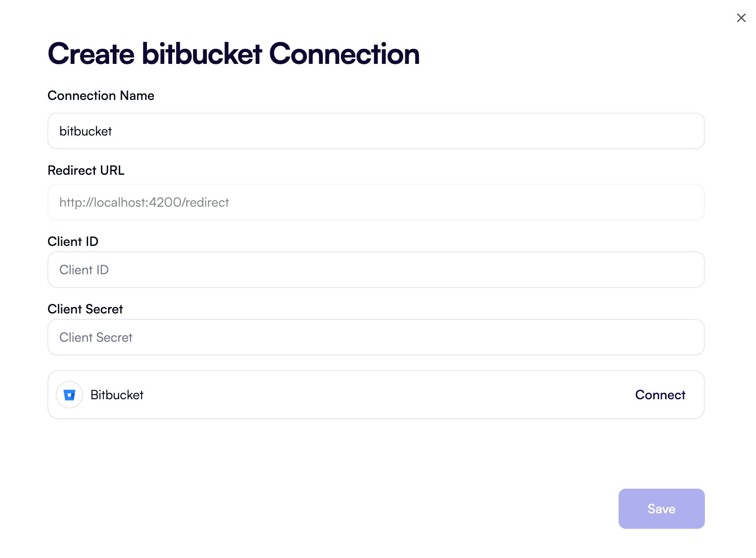Screen dimensions: 756x558
Task: Click the Connection Name label
Action: click(x=101, y=95)
